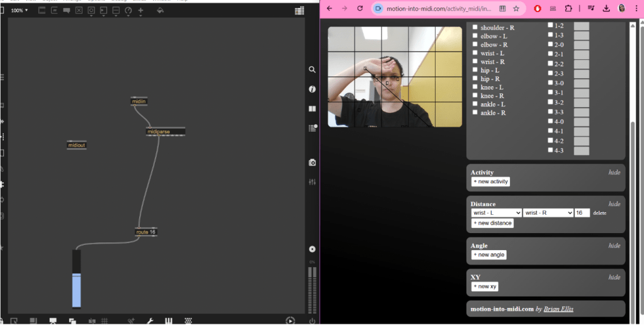Image resolution: width=644 pixels, height=325 pixels.
Task: Open the mixer sliders icon in sidebar
Action: coord(312,181)
